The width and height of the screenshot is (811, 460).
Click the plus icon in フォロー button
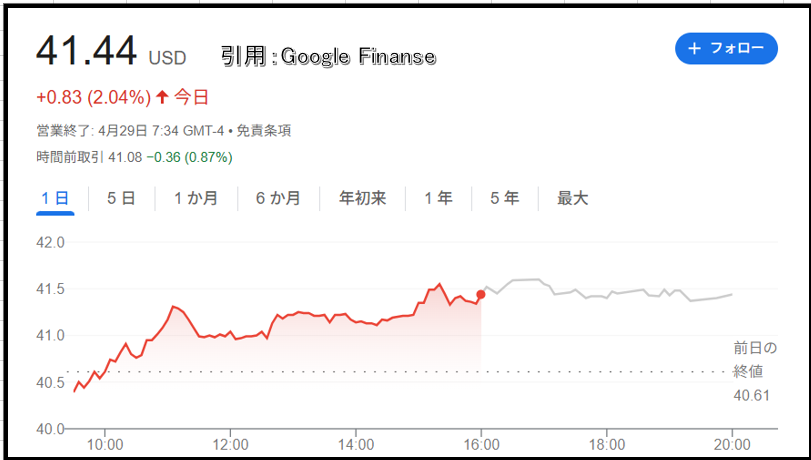tap(694, 49)
